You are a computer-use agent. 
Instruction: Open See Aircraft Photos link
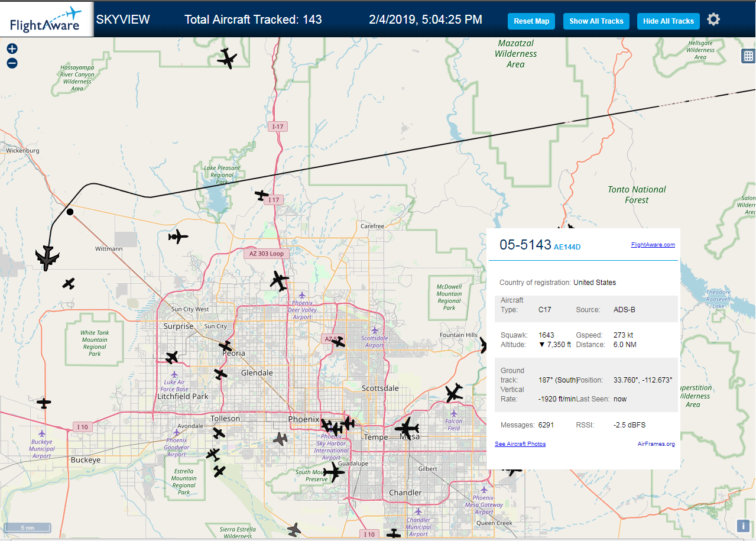coord(520,443)
